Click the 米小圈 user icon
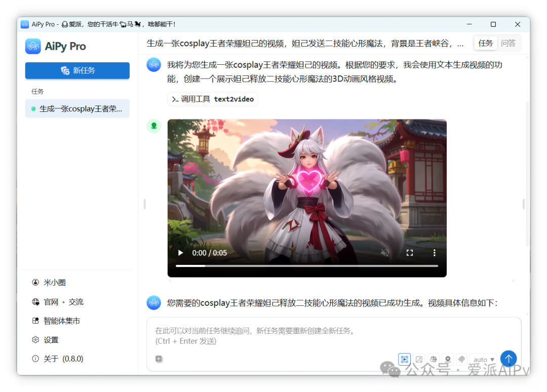This screenshot has width=547, height=392. click(x=35, y=283)
